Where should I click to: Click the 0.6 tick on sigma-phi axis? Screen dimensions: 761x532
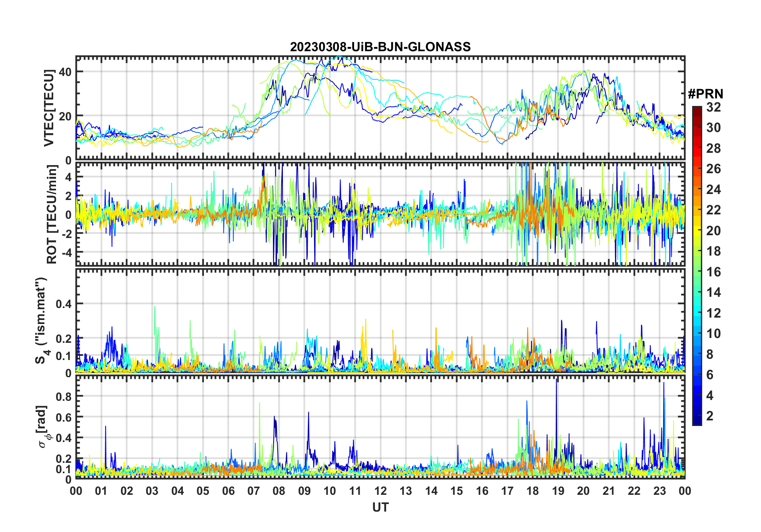click(x=64, y=417)
